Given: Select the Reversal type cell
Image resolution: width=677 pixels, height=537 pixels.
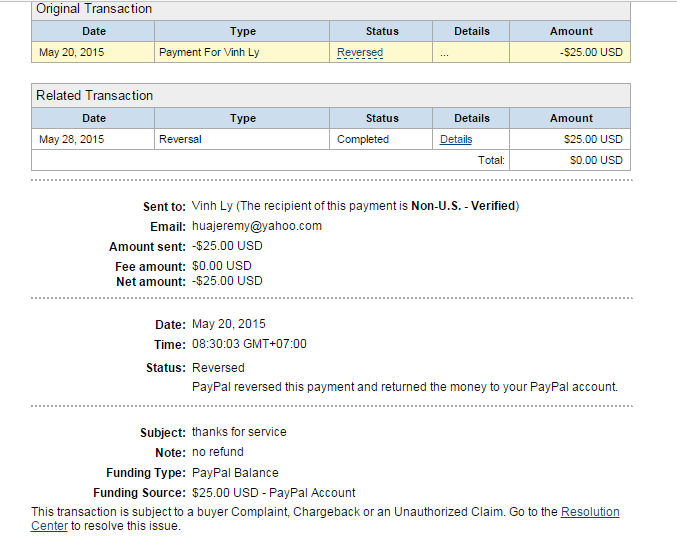Looking at the screenshot, I should point(180,139).
